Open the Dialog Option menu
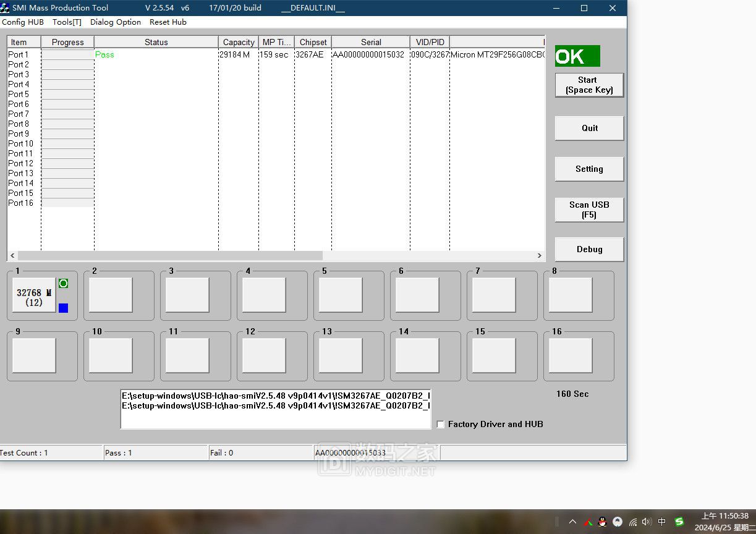Screen dimensions: 756x534 [116, 22]
